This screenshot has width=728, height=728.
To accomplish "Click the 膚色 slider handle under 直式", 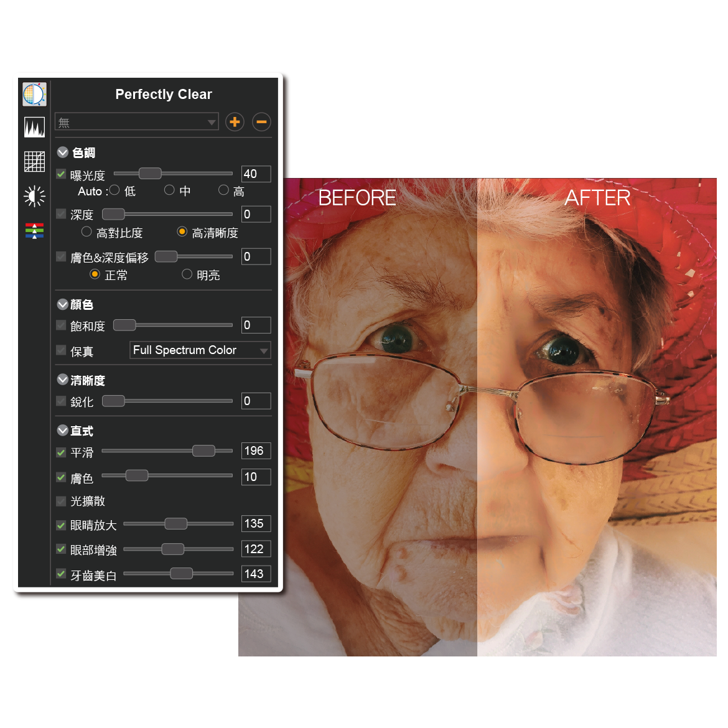I will (137, 475).
